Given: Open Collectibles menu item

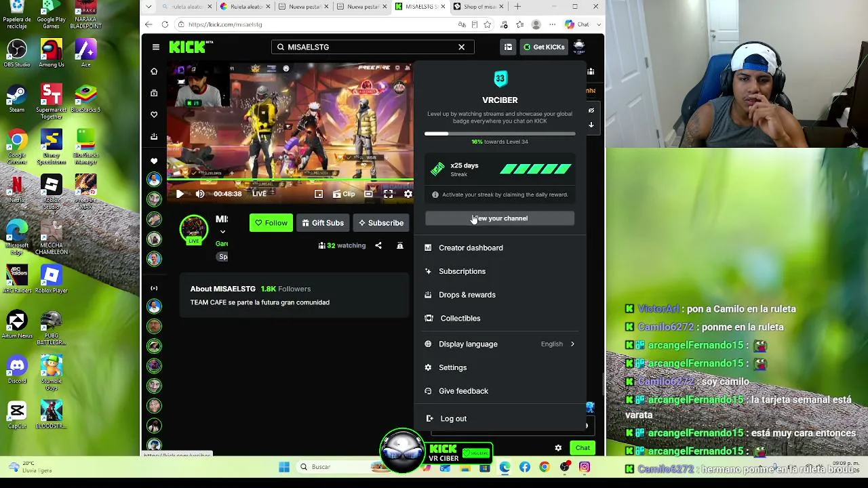Looking at the screenshot, I should 500,319.
